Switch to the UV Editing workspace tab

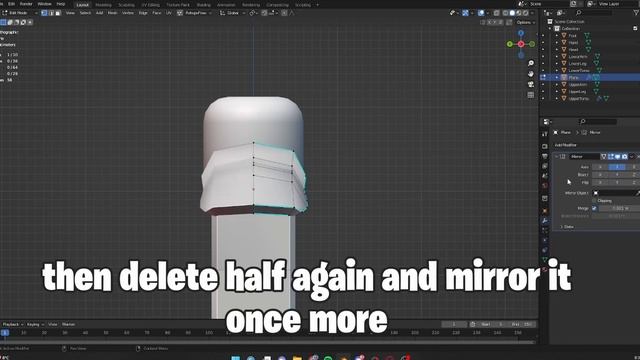(151, 5)
